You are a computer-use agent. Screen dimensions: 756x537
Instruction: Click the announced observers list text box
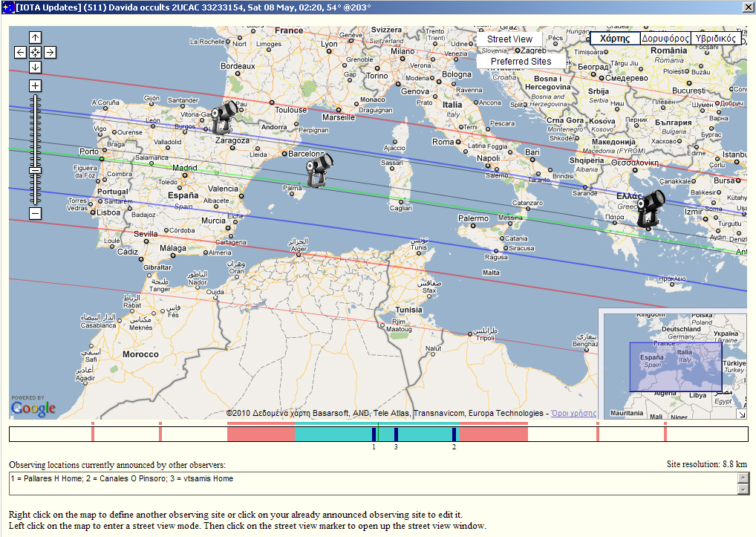(374, 484)
